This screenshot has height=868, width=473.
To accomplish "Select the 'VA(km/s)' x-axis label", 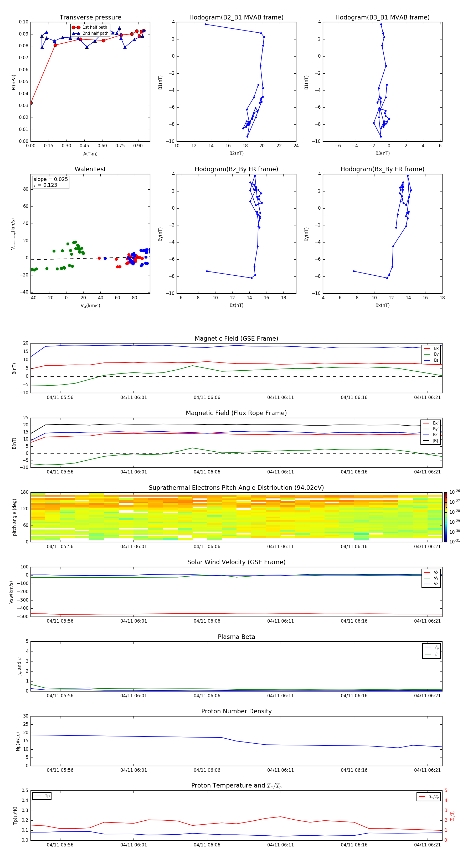I will coord(90,306).
